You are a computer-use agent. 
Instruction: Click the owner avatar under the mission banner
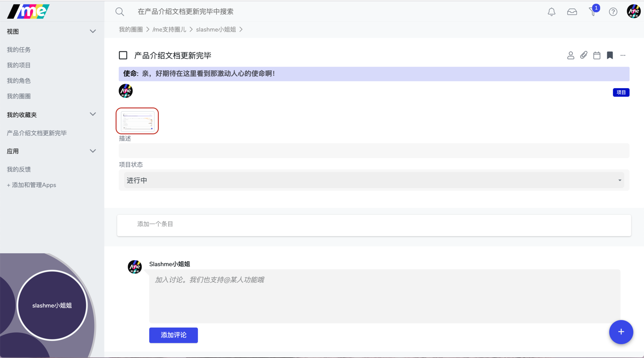point(126,91)
